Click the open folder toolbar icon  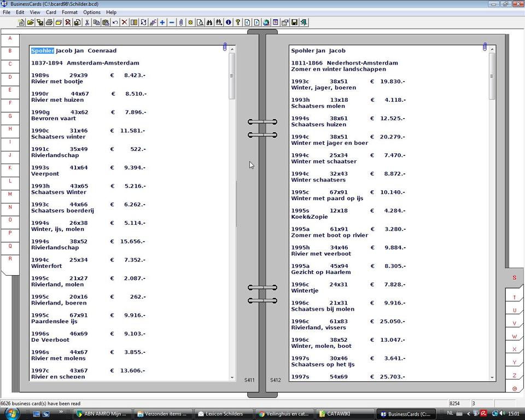coord(31,22)
